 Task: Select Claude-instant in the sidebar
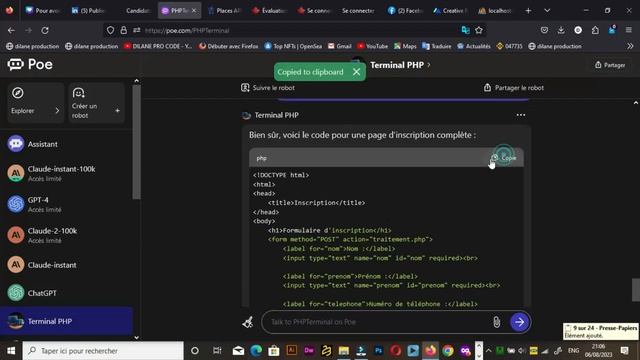pos(66,265)
